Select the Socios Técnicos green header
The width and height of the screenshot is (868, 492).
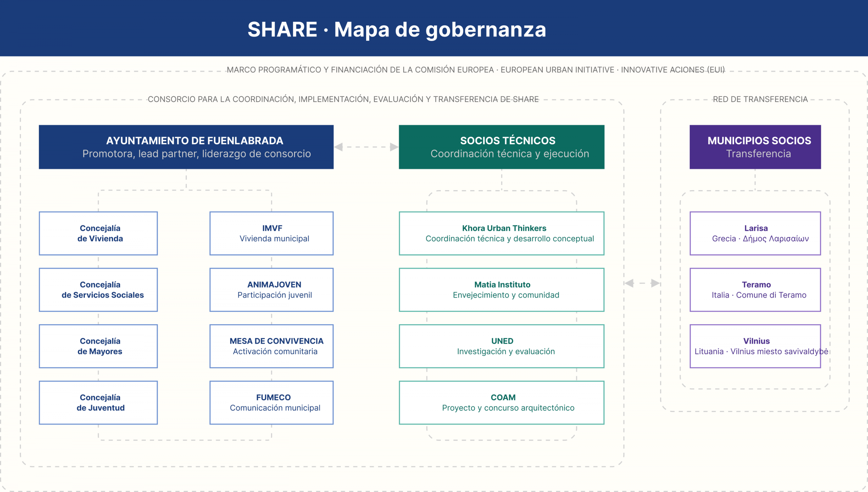click(501, 147)
